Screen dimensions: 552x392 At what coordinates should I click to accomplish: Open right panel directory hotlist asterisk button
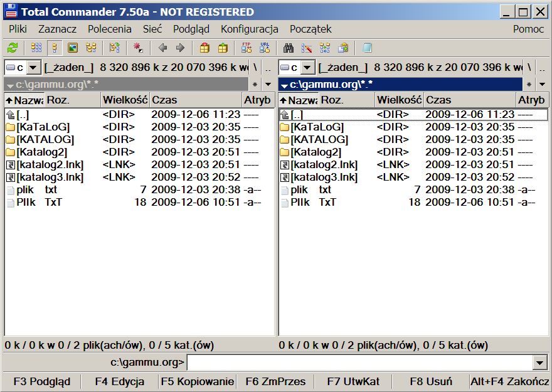click(x=529, y=85)
